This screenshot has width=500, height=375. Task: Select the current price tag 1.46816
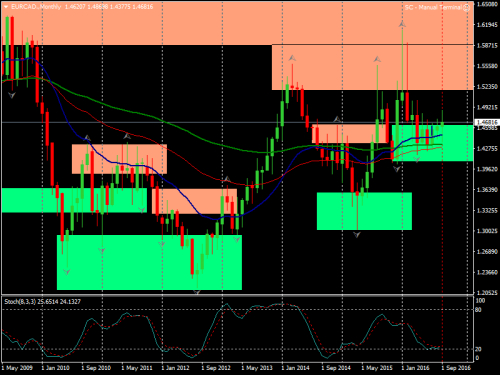pyautogui.click(x=487, y=122)
